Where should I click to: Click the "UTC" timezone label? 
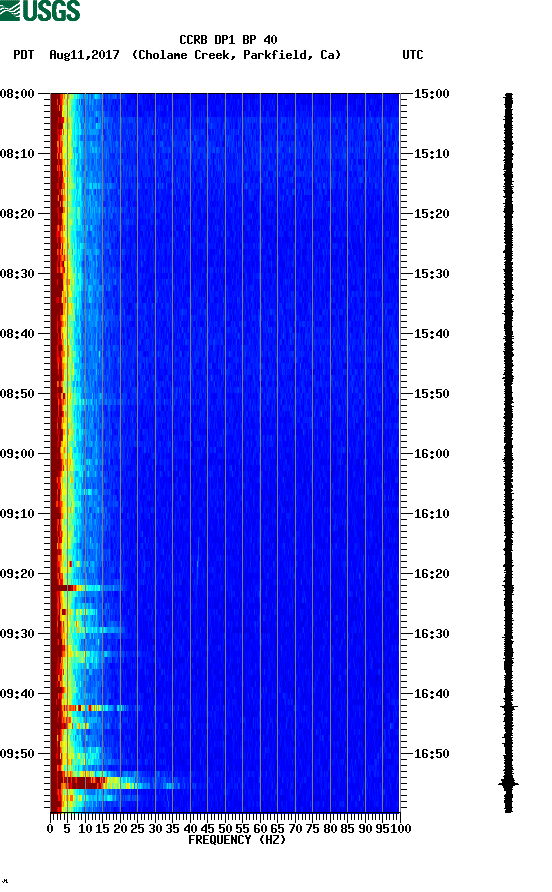tap(413, 55)
